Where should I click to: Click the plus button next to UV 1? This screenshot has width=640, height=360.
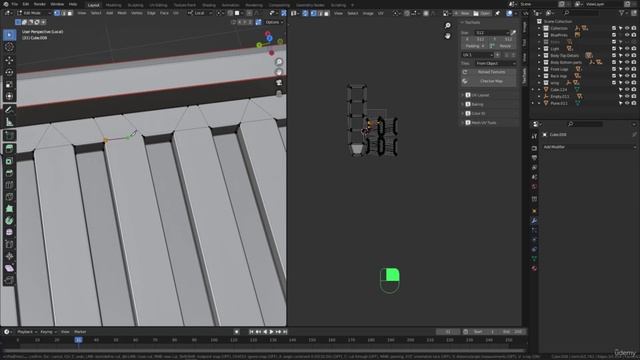coord(498,55)
